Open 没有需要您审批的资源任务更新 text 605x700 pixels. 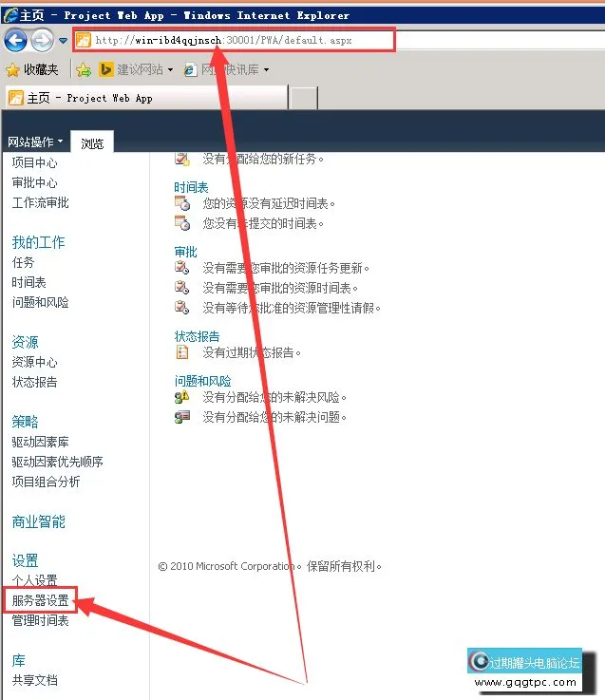pos(286,268)
